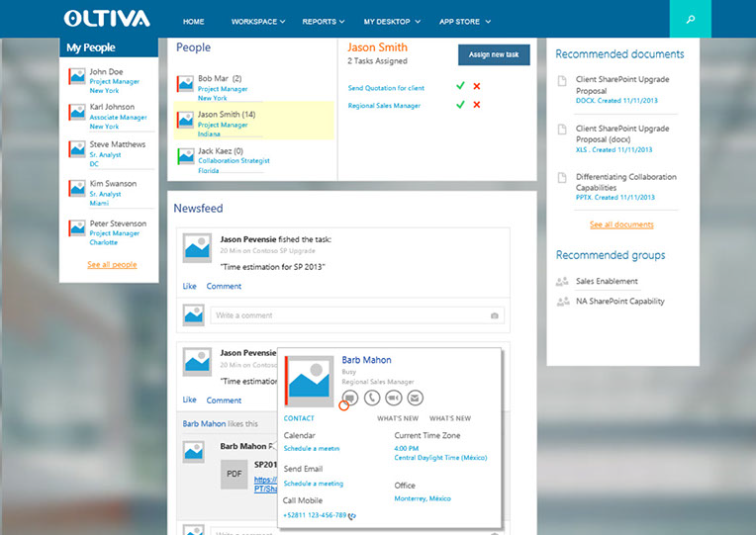
Task: Reject Send Quotation for client task
Action: point(477,87)
